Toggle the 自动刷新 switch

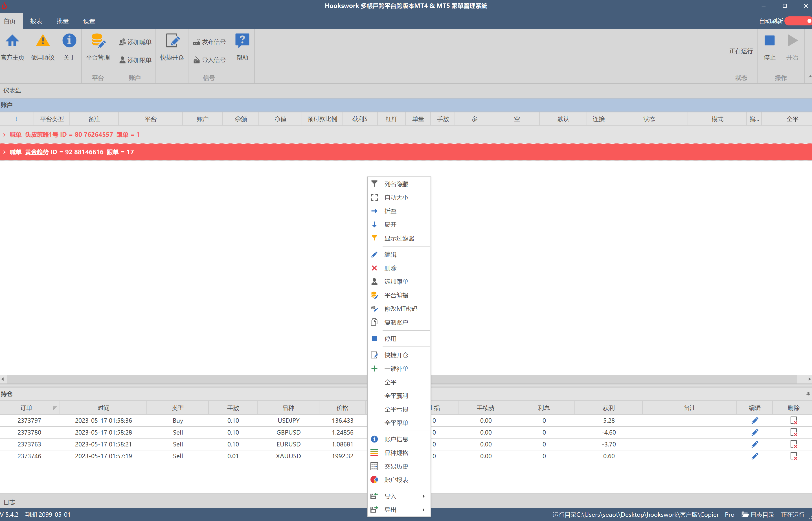pyautogui.click(x=798, y=21)
